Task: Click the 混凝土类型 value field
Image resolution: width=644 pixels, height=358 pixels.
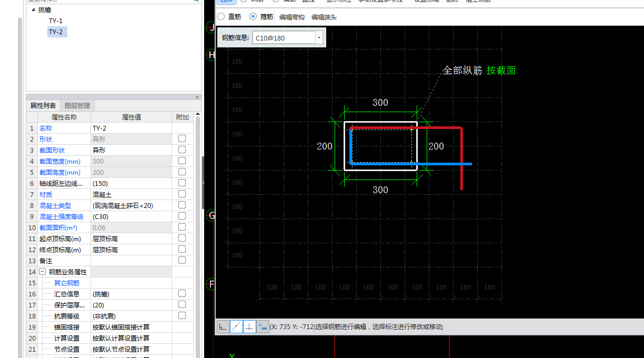Action: (x=131, y=205)
